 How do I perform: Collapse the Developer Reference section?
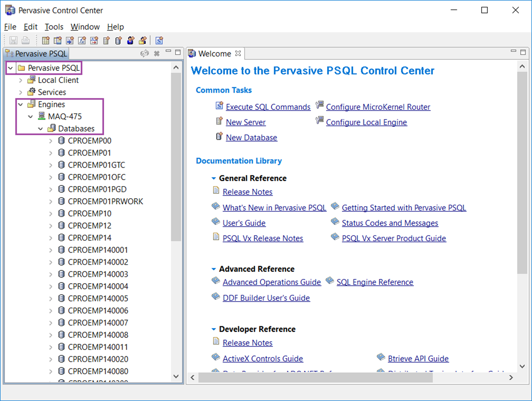point(213,329)
